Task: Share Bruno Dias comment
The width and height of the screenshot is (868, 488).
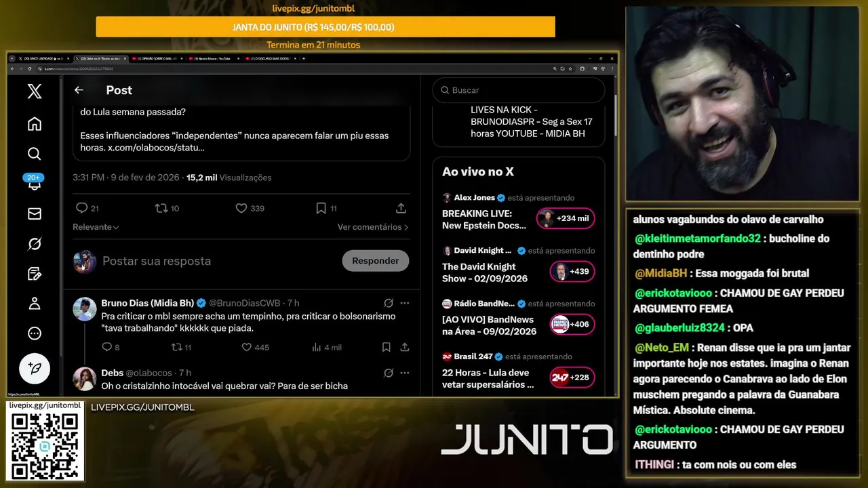Action: pyautogui.click(x=405, y=347)
